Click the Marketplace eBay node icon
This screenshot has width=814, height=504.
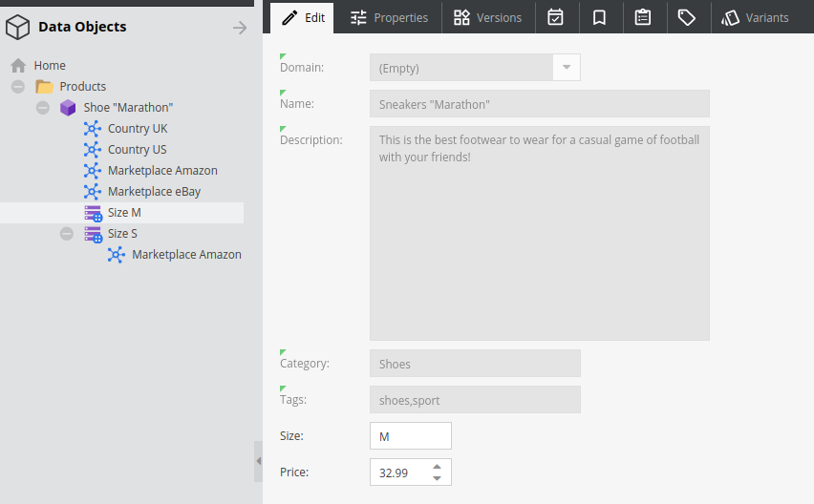point(93,192)
